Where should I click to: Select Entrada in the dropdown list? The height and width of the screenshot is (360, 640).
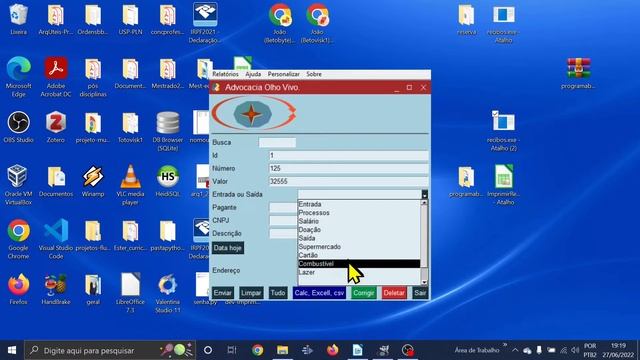359,204
